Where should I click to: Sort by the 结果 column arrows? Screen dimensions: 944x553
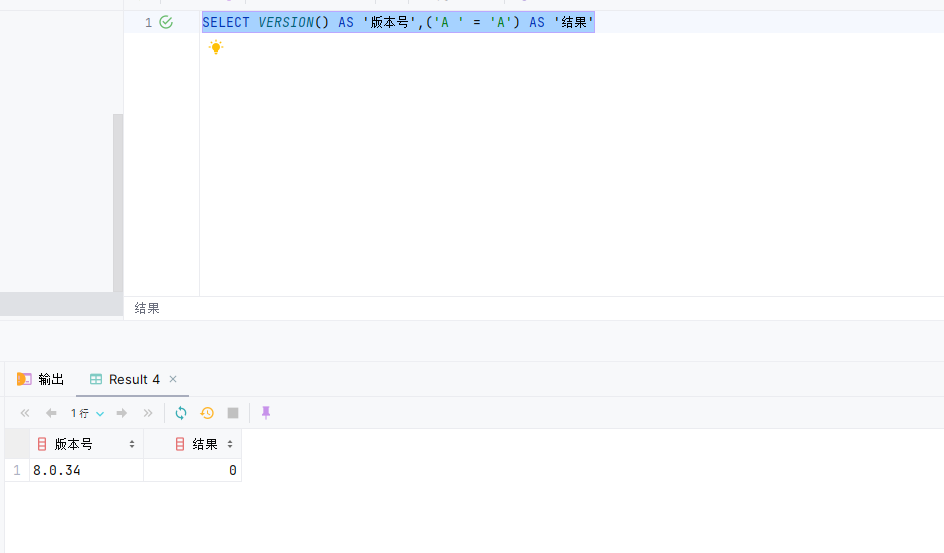230,444
